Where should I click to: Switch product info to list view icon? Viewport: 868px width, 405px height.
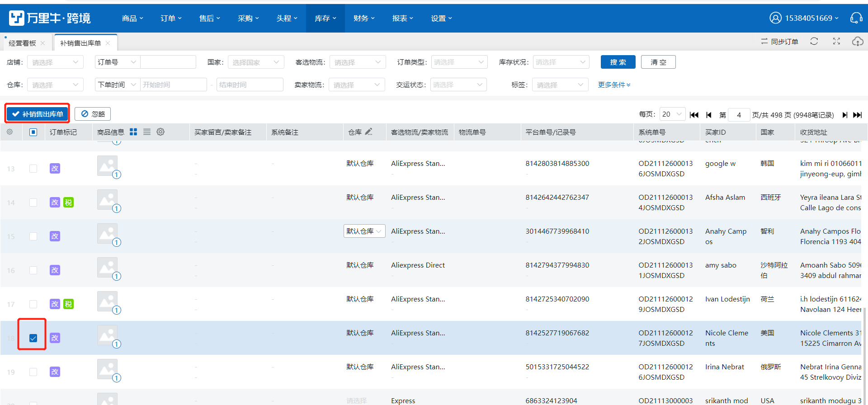(x=147, y=132)
